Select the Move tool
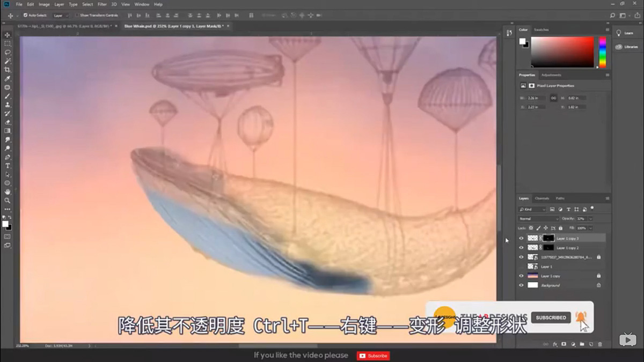Image resolution: width=644 pixels, height=362 pixels. (7, 34)
